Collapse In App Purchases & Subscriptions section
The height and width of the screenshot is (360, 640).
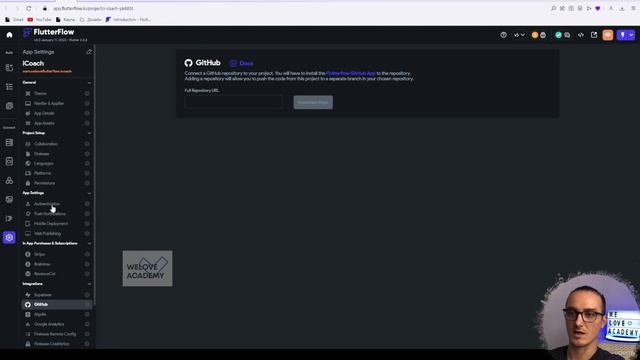coord(89,244)
